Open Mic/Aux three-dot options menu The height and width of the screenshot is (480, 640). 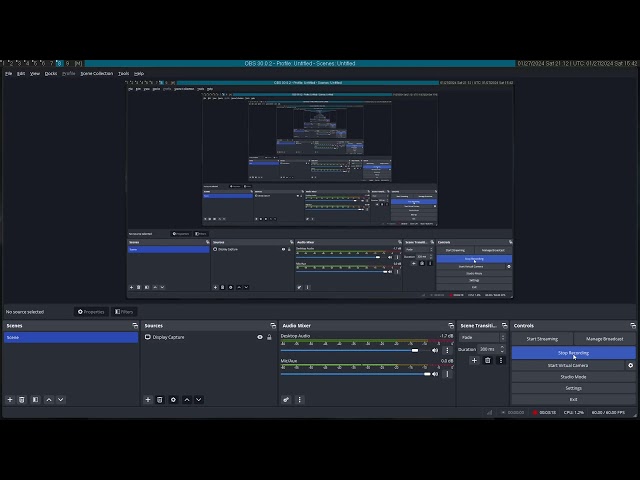pos(447,374)
